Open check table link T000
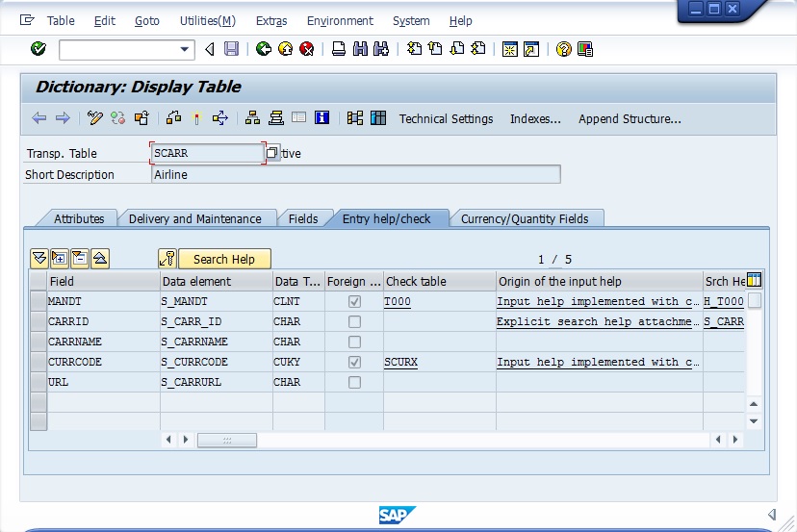This screenshot has width=797, height=532. (397, 301)
